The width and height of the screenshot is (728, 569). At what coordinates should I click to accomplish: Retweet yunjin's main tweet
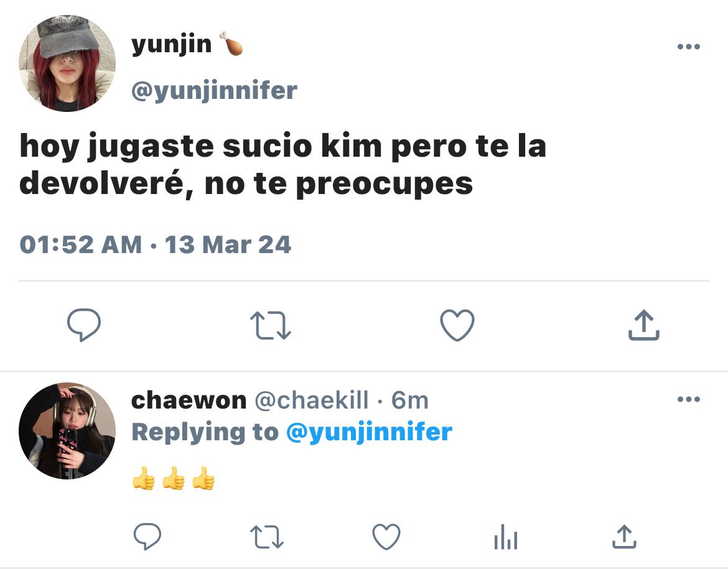270,325
